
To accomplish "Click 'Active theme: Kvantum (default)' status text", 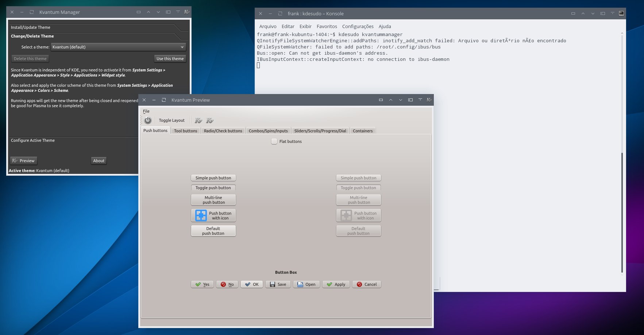I will (x=39, y=171).
